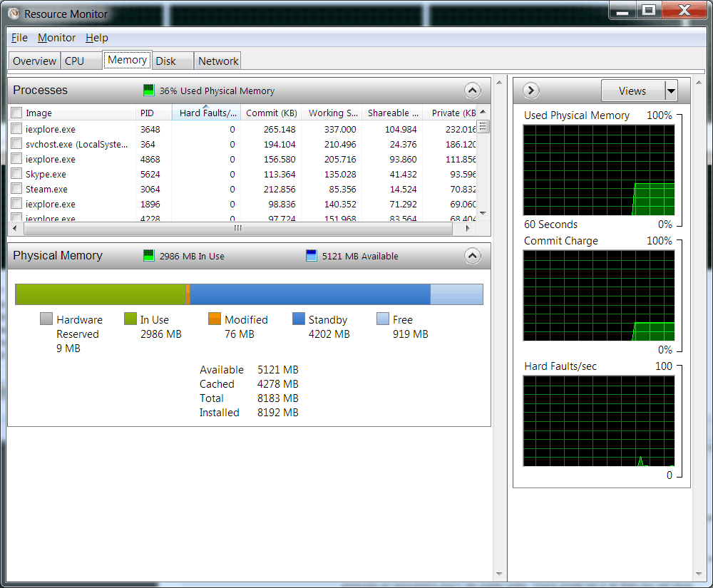Image resolution: width=713 pixels, height=588 pixels.
Task: Collapse the Processes section with its chevron
Action: click(473, 91)
